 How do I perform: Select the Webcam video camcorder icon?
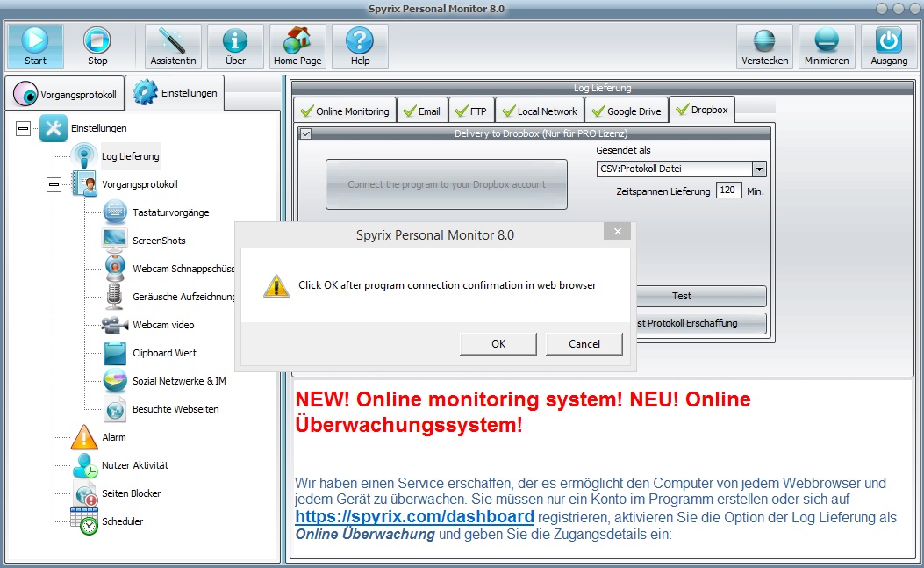tap(114, 325)
